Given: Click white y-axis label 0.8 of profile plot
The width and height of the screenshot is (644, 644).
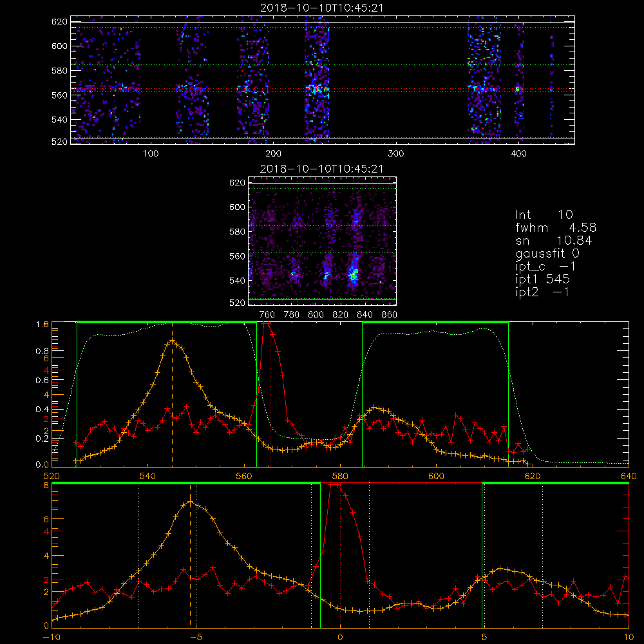Looking at the screenshot, I should (43, 351).
